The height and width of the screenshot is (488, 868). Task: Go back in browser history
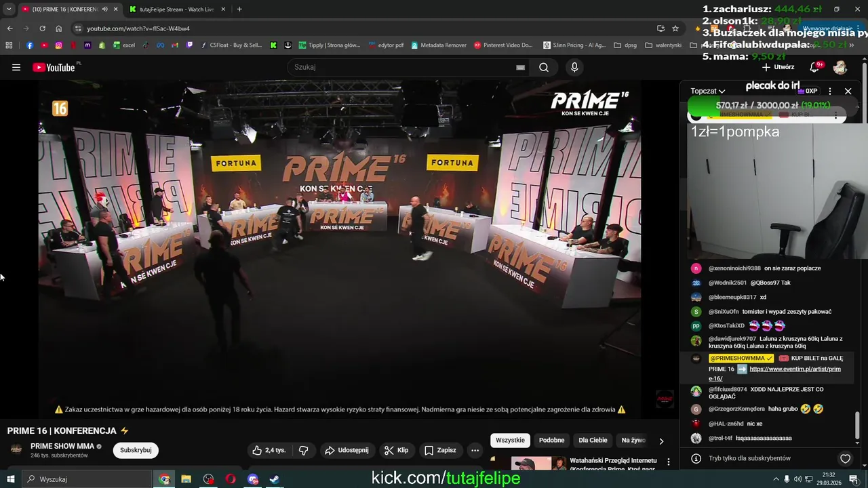coord(9,28)
